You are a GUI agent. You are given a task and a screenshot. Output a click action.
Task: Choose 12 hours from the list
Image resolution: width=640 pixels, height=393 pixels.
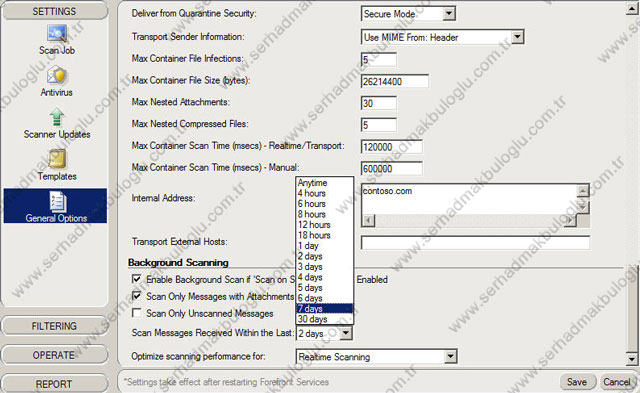pos(324,225)
